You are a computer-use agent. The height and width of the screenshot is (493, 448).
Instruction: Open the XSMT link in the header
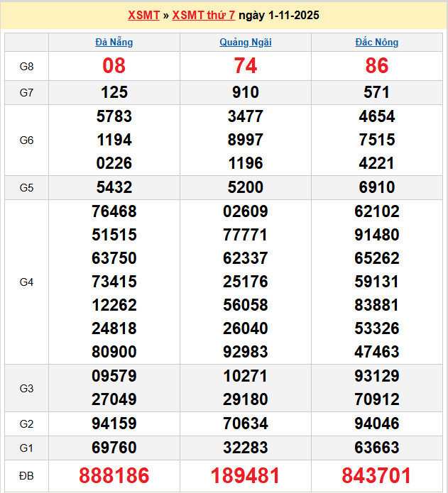[143, 15]
